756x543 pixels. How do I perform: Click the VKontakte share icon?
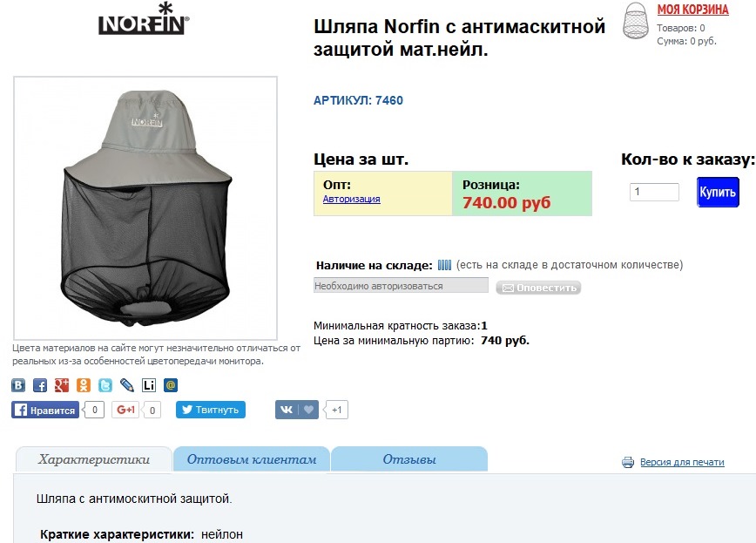(x=18, y=385)
